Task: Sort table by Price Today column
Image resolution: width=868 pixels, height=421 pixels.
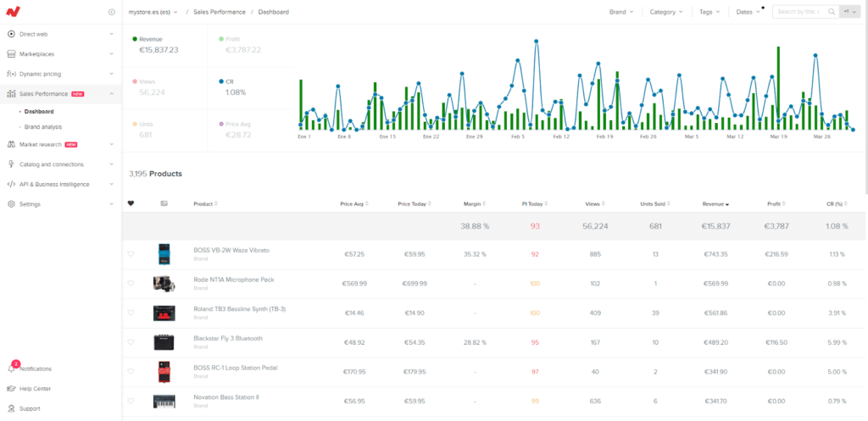Action: click(414, 204)
